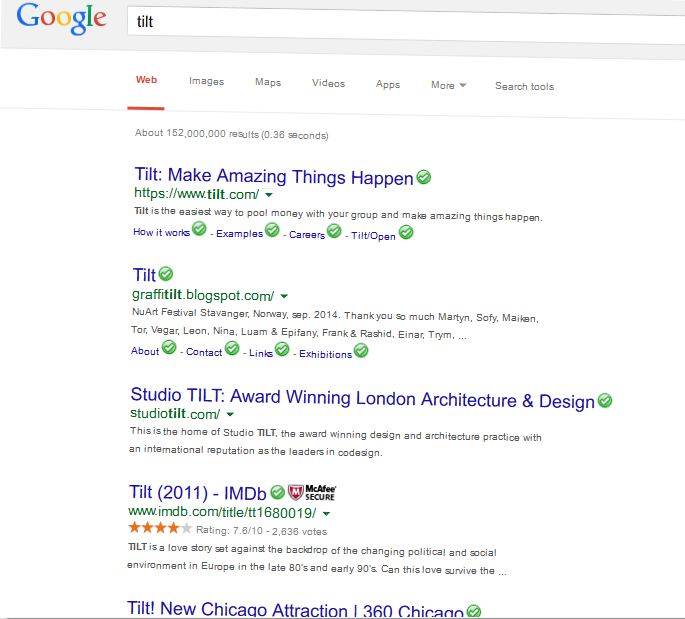Switch to the Apps tab
The height and width of the screenshot is (619, 685).
(388, 85)
